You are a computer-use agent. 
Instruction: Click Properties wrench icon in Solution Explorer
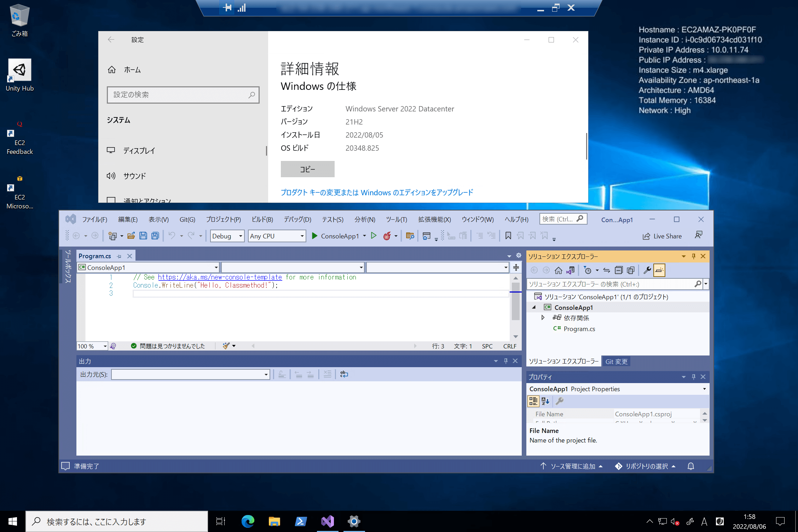tap(647, 271)
